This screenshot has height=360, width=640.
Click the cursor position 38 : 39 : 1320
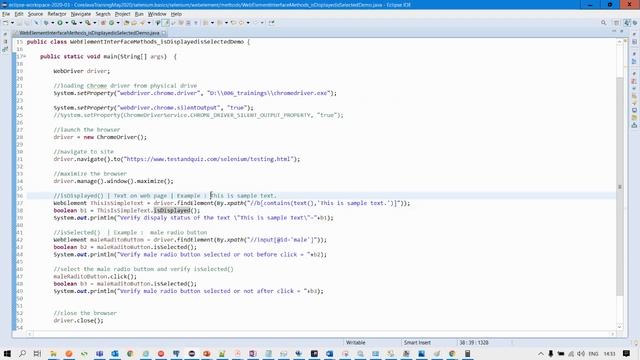[x=474, y=343]
